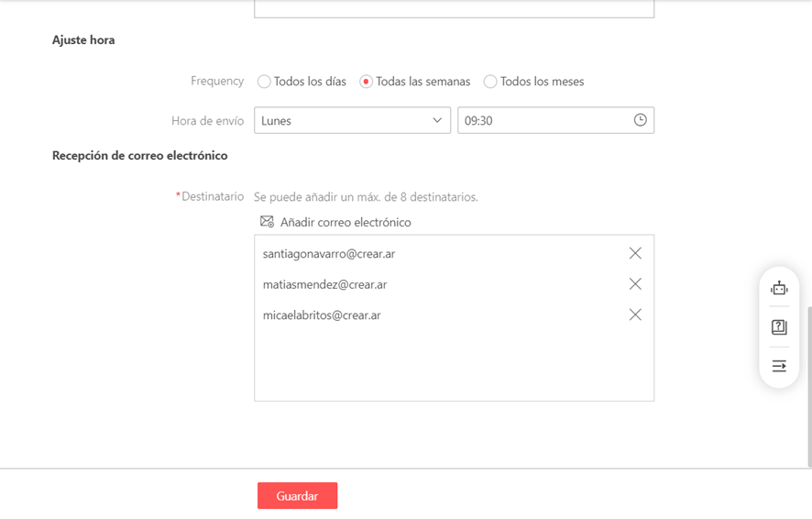This screenshot has width=812, height=519.
Task: Open the chatbot assistant icon
Action: [x=779, y=288]
